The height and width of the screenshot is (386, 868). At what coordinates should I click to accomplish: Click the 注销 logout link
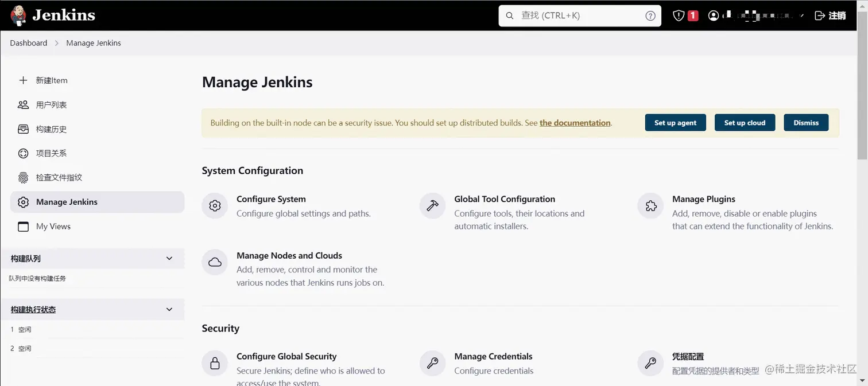837,16
